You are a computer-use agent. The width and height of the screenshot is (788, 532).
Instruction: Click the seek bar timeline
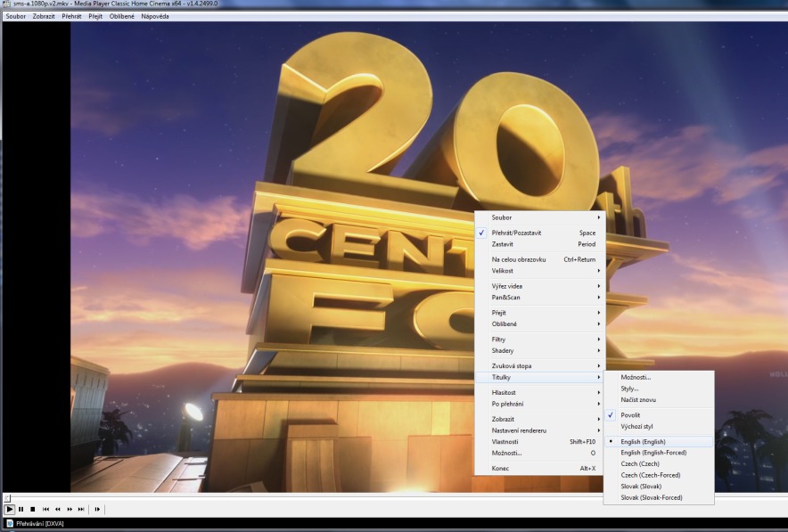click(392, 497)
